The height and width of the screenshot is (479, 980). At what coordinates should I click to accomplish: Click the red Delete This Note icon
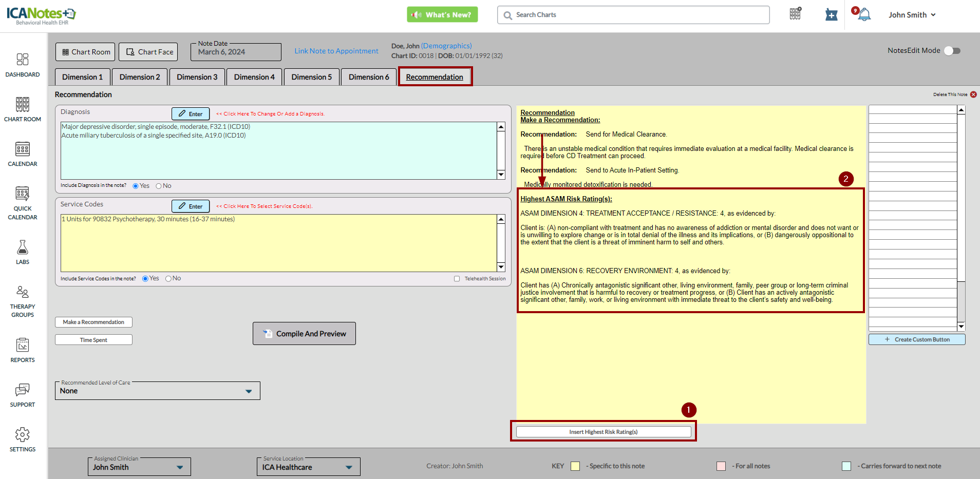[x=973, y=94]
